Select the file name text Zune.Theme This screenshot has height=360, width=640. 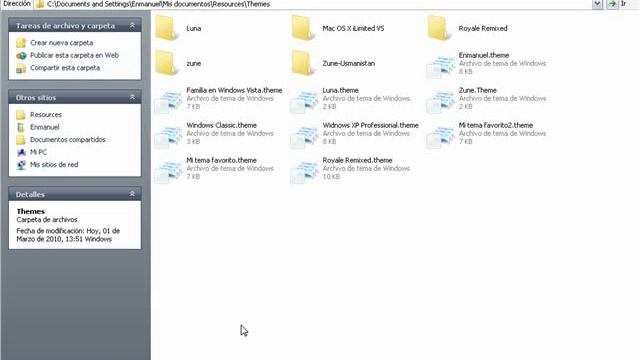[x=478, y=90]
